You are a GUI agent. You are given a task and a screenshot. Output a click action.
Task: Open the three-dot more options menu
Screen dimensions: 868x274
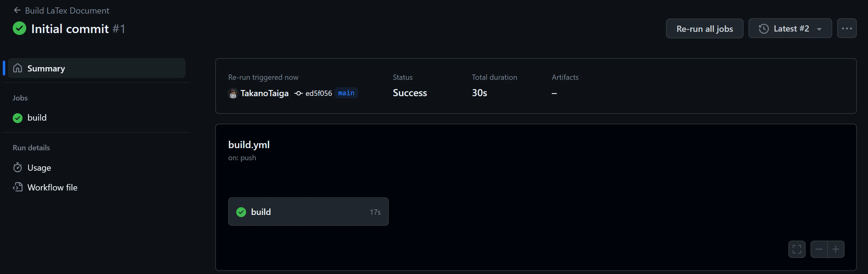tap(846, 29)
